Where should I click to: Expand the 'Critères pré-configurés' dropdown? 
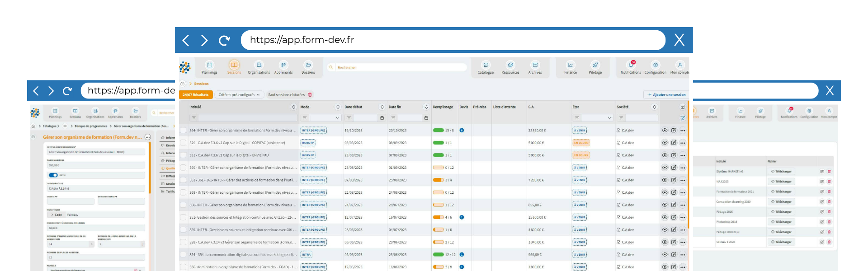click(239, 95)
